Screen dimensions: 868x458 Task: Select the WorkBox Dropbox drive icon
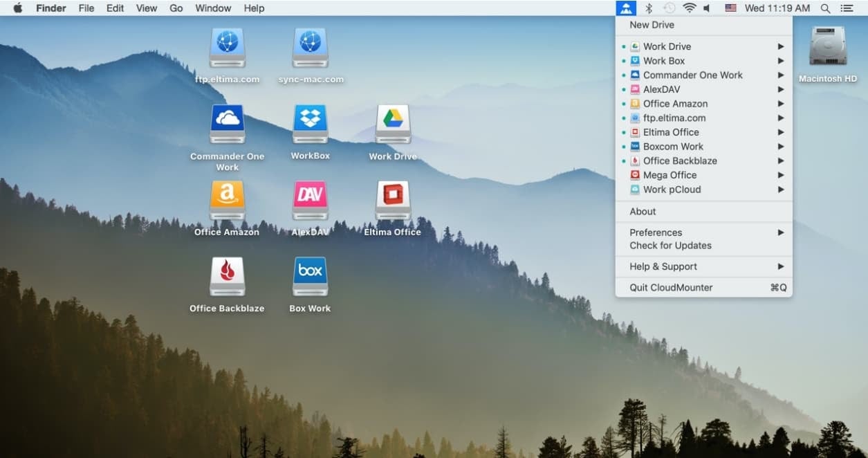(311, 124)
